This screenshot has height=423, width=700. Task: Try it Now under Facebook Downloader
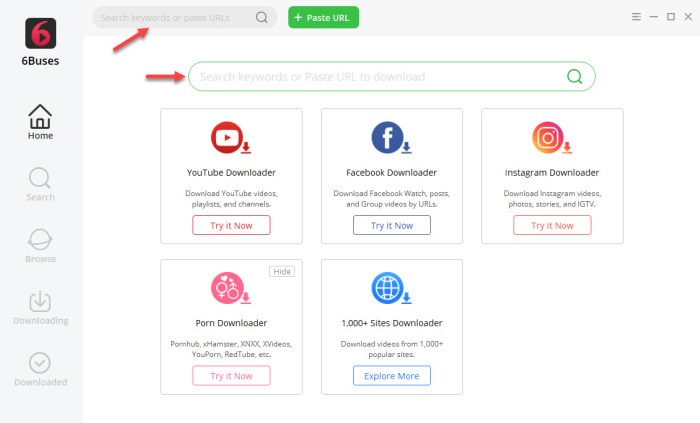(x=392, y=225)
